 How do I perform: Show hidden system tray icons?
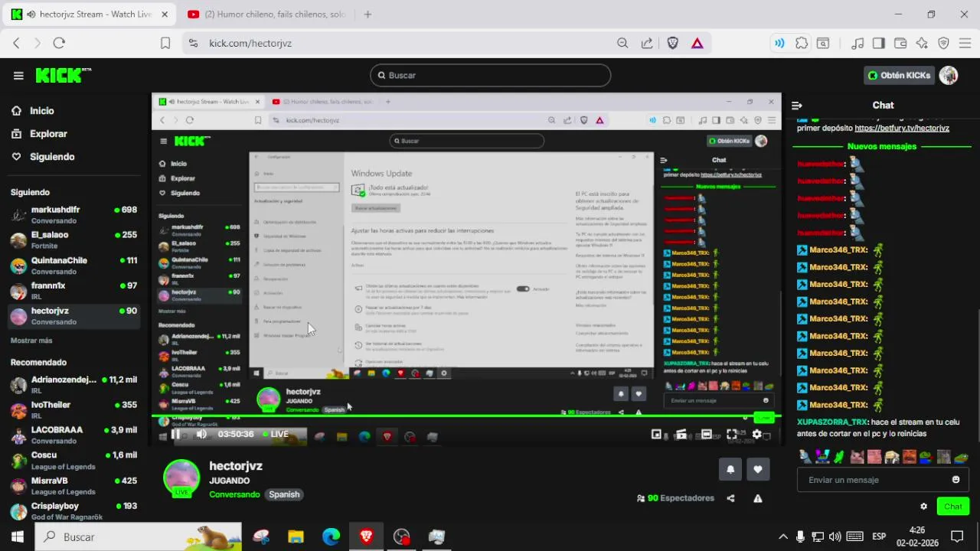782,536
